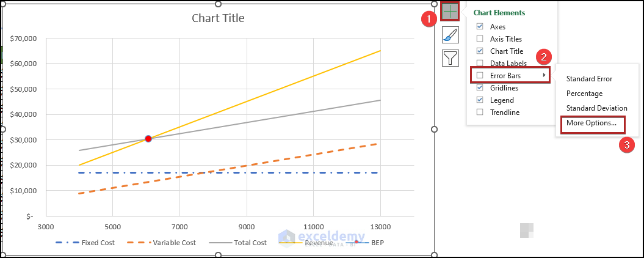Viewport: 644px width, 258px height.
Task: Open More Options for error bars
Action: 591,123
